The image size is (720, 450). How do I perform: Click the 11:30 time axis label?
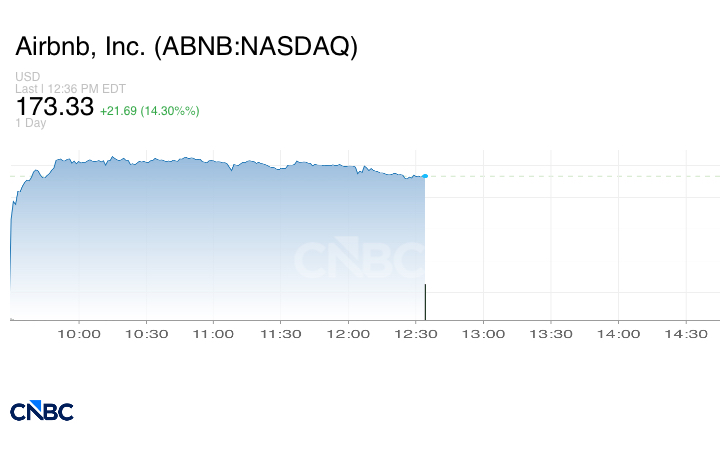coord(281,334)
